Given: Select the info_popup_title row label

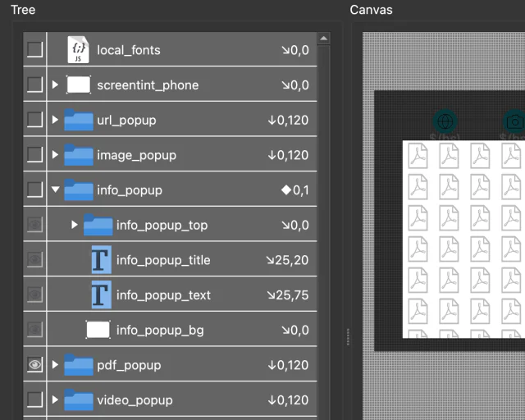Looking at the screenshot, I should [163, 260].
